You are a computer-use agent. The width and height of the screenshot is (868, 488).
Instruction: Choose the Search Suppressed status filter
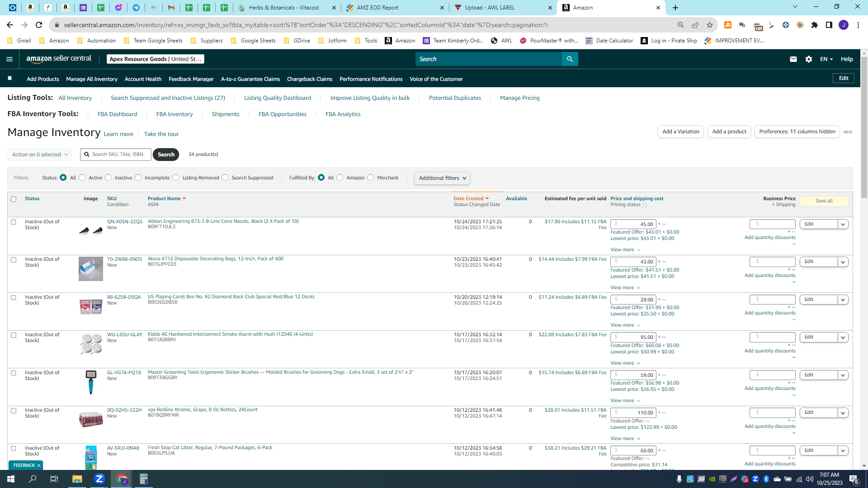click(x=225, y=178)
